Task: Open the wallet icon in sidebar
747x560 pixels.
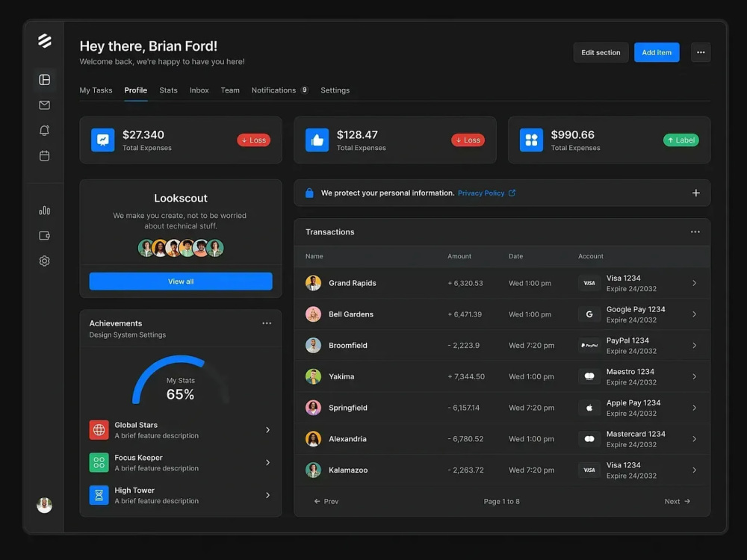Action: coord(44,235)
